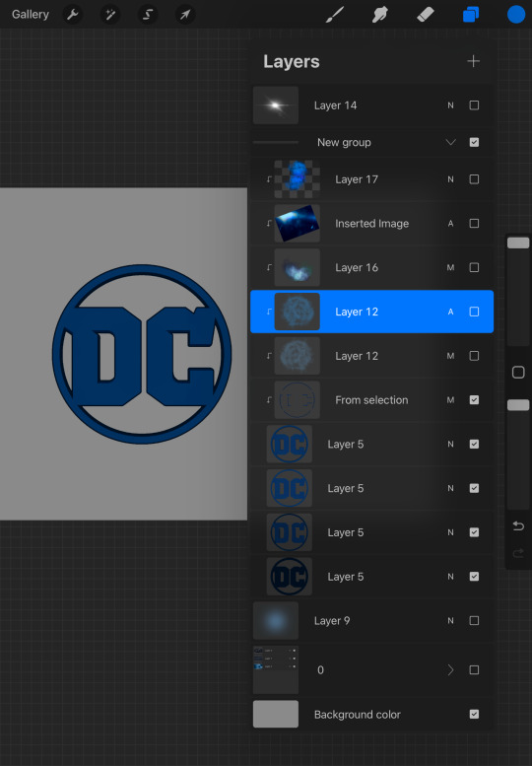Add a new layer with plus icon
Viewport: 532px width, 766px height.
pyautogui.click(x=474, y=61)
